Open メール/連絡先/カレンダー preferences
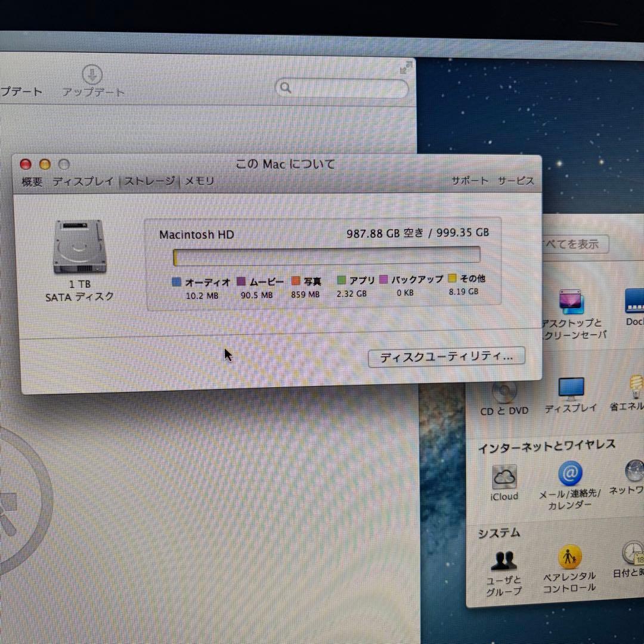 (x=571, y=474)
